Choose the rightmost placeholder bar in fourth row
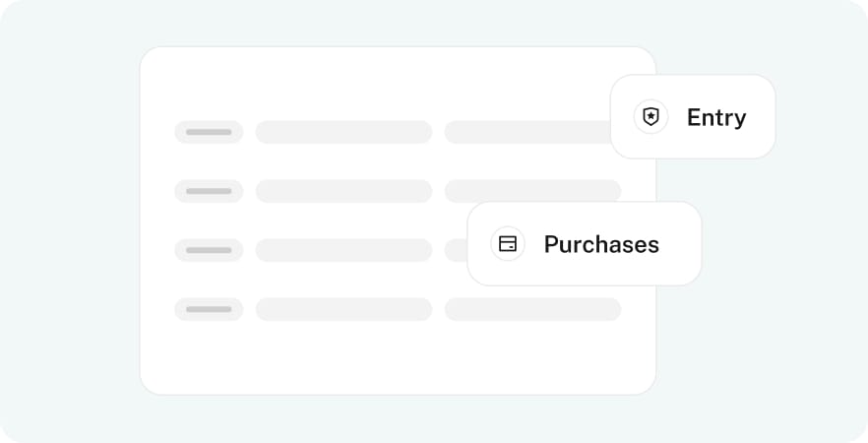This screenshot has height=443, width=868. (532, 309)
